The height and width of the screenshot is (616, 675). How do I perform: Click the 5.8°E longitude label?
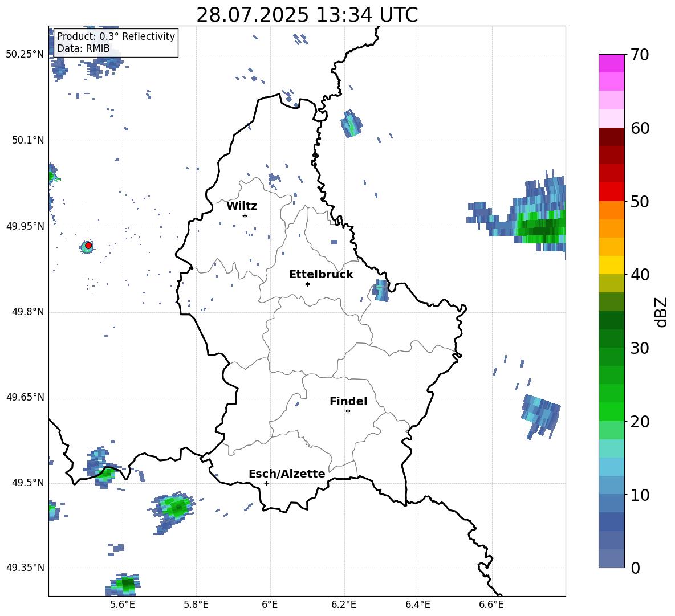[x=196, y=605]
